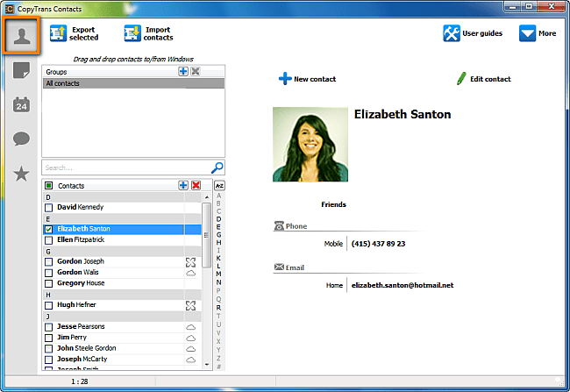Open the More dropdown menu
Image resolution: width=570 pixels, height=392 pixels.
(538, 33)
